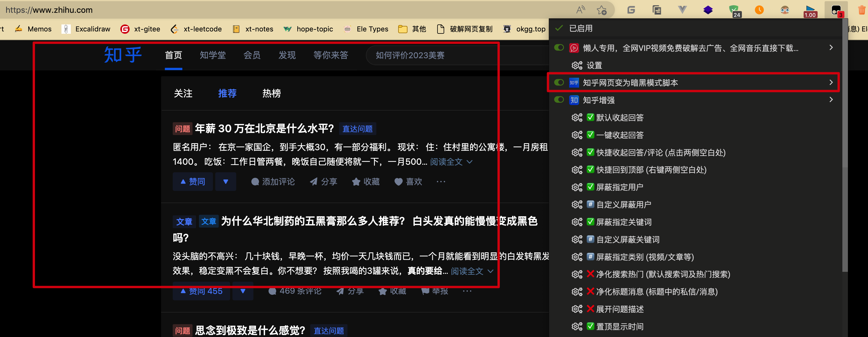Click the read aloud icon in the address bar

click(x=581, y=10)
